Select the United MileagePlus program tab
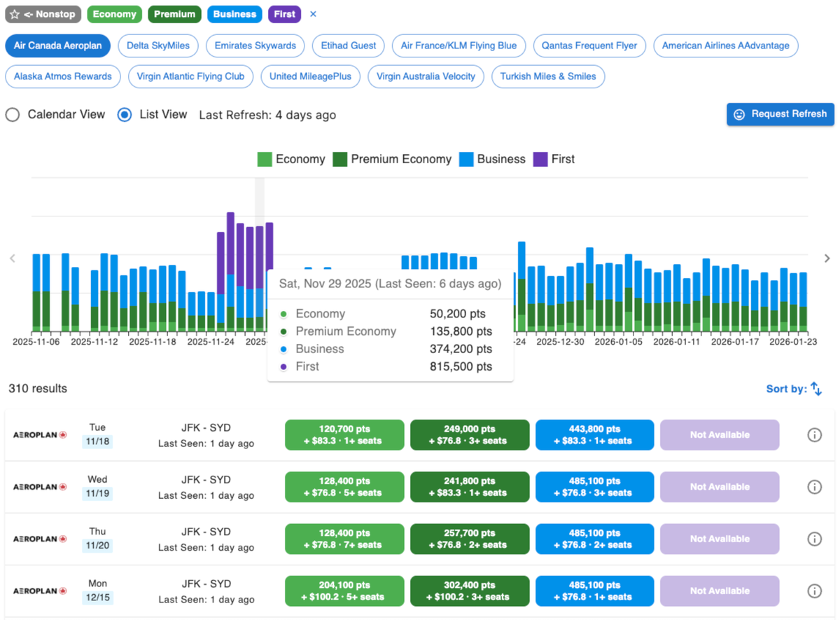This screenshot has width=840, height=620. (x=310, y=77)
